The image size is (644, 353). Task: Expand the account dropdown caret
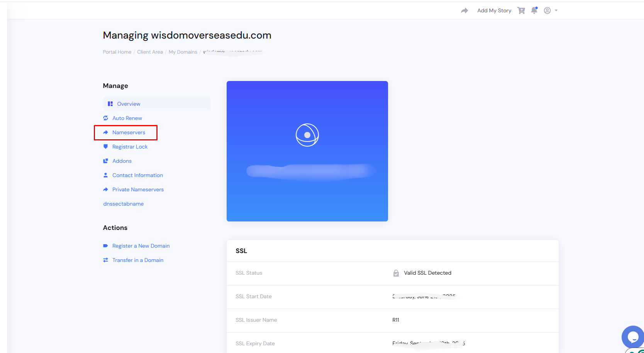pyautogui.click(x=556, y=11)
